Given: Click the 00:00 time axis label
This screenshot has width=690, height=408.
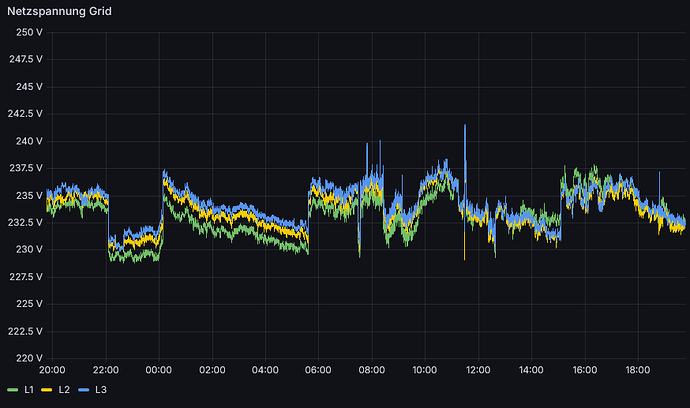Looking at the screenshot, I should coord(159,370).
